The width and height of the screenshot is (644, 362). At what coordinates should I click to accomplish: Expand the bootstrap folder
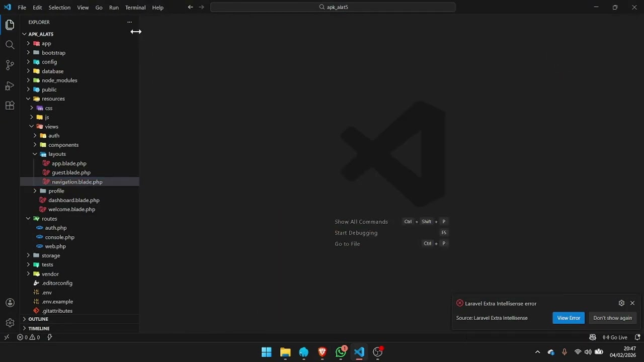pos(79,53)
